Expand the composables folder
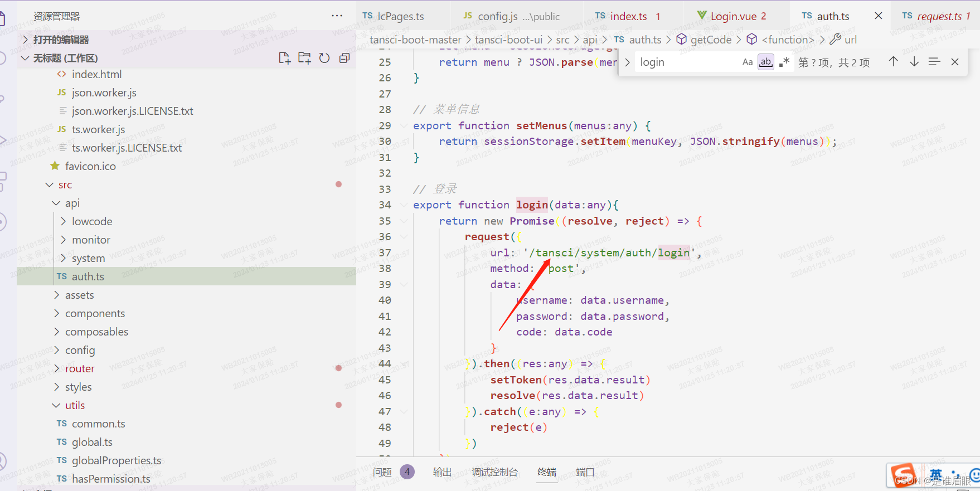Viewport: 980px width, 491px height. [x=96, y=332]
